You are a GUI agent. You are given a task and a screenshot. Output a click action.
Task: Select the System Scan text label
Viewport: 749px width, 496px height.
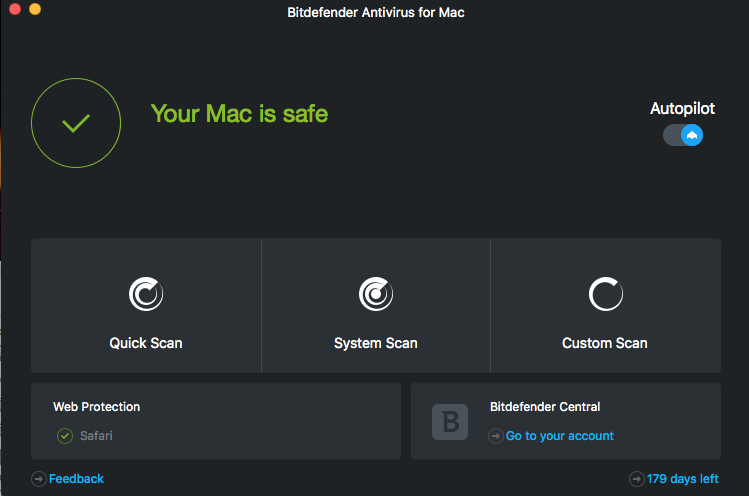click(375, 343)
